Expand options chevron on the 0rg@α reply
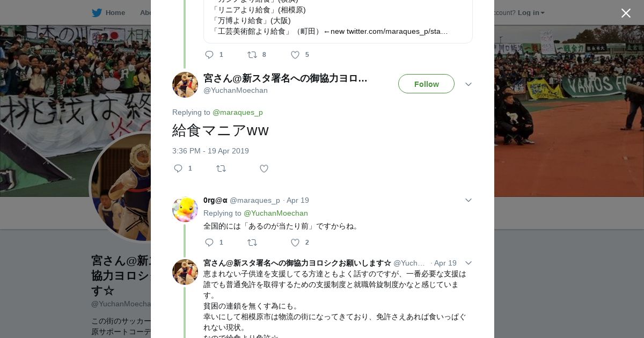 (468, 200)
